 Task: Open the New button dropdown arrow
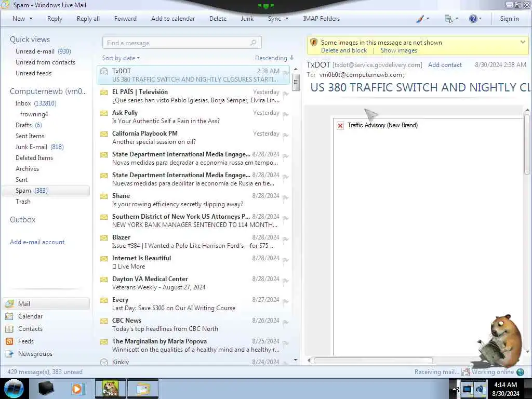[31, 19]
